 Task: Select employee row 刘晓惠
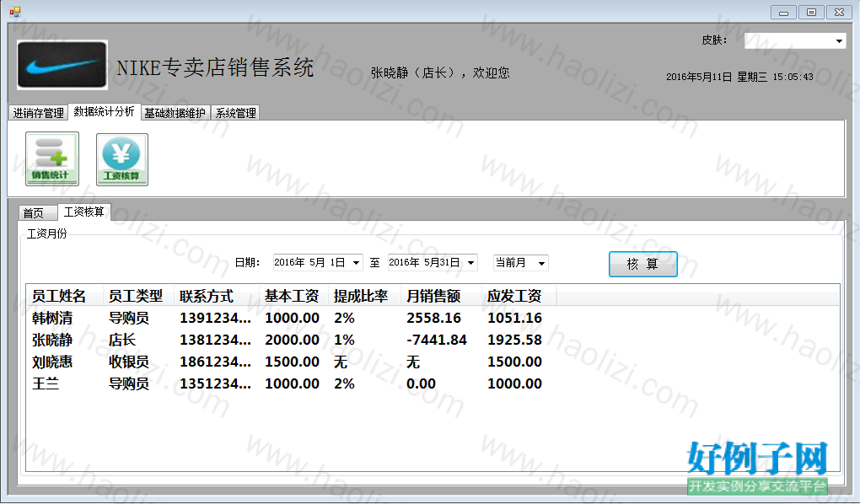(291, 362)
